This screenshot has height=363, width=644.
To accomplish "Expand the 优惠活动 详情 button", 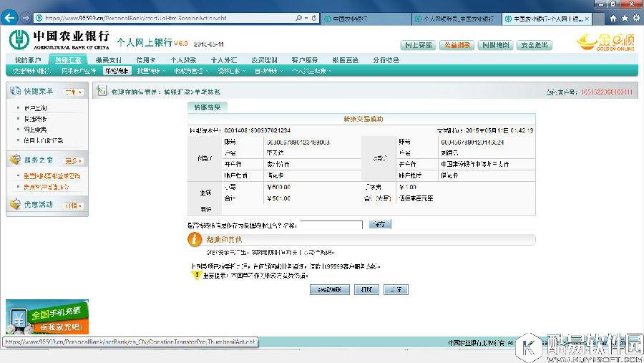I will tap(74, 205).
